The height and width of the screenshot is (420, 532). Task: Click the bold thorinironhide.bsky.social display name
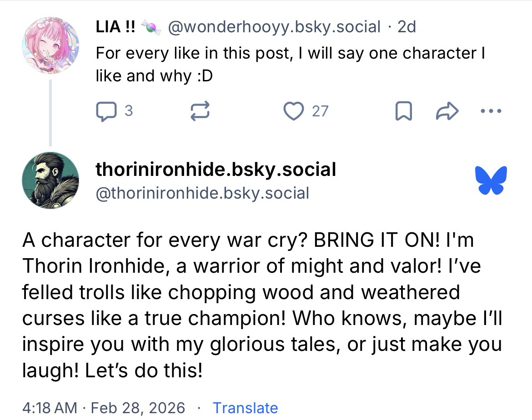pyautogui.click(x=216, y=170)
